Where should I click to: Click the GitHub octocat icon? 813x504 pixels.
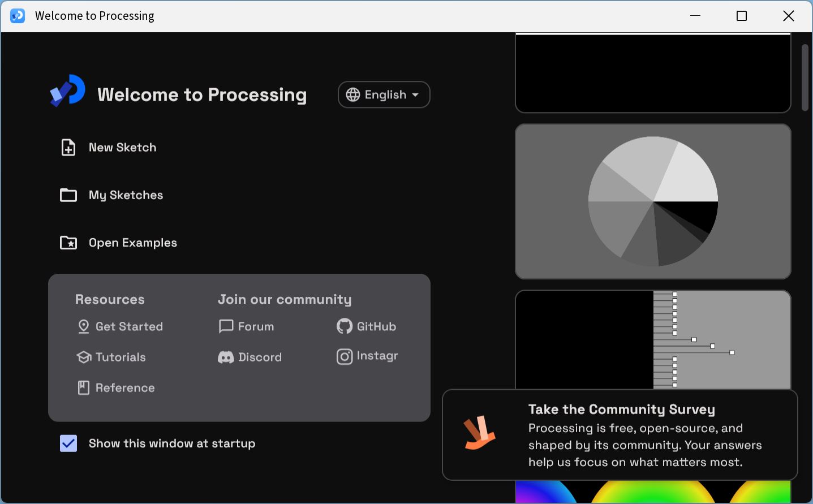(x=345, y=326)
